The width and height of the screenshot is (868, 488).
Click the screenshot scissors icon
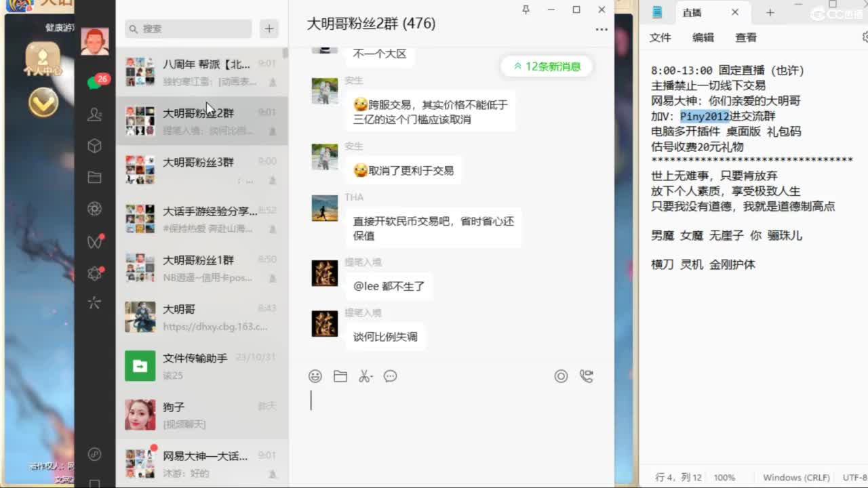(366, 376)
